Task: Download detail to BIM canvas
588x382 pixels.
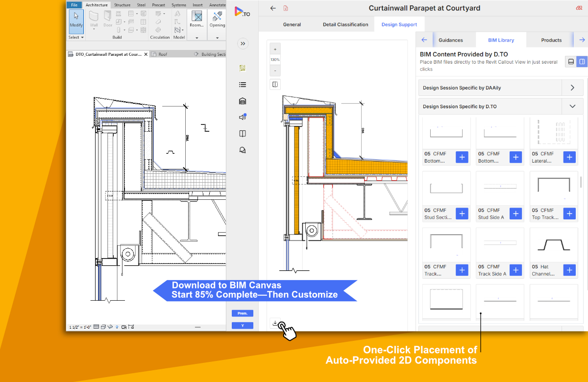Action: [x=275, y=324]
